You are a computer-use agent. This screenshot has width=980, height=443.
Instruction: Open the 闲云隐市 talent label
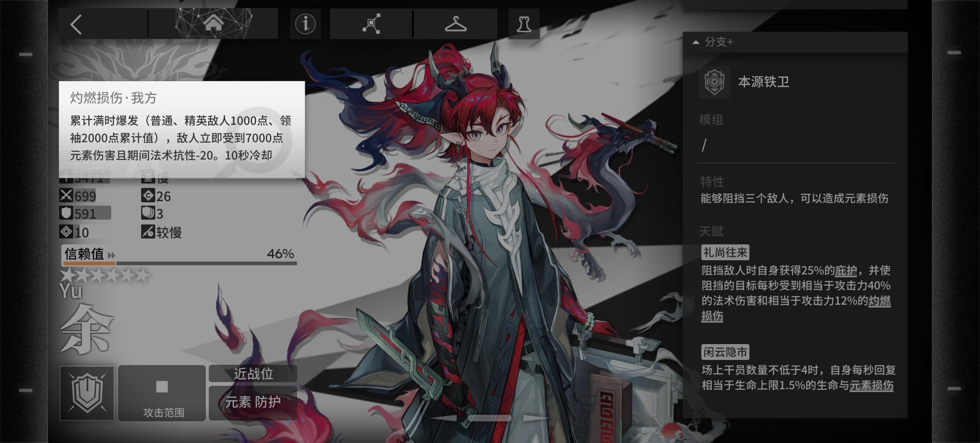coord(725,352)
